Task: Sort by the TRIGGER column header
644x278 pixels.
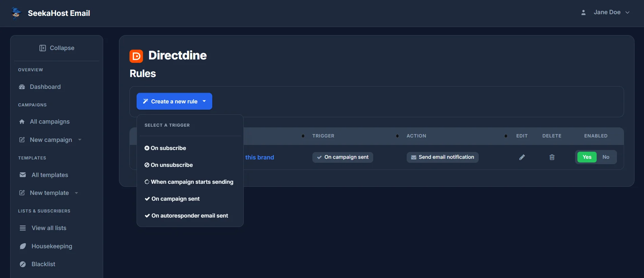Action: [323, 136]
